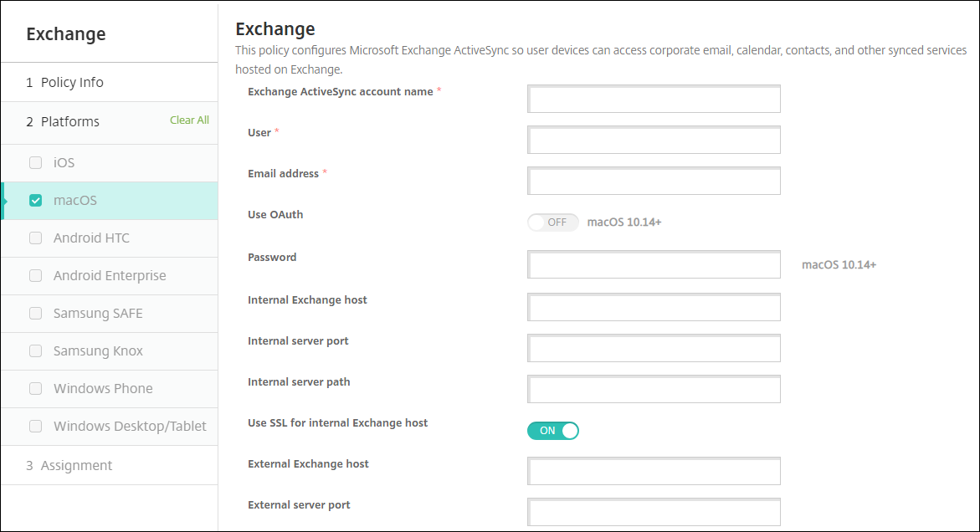This screenshot has width=980, height=532.
Task: Select the Password input field
Action: tap(654, 265)
